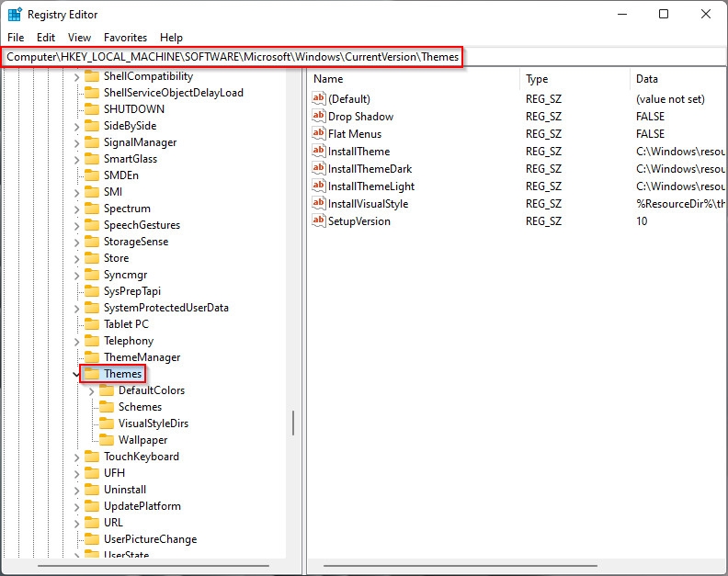Expand the SideBySide key
728x576 pixels.
coord(76,127)
